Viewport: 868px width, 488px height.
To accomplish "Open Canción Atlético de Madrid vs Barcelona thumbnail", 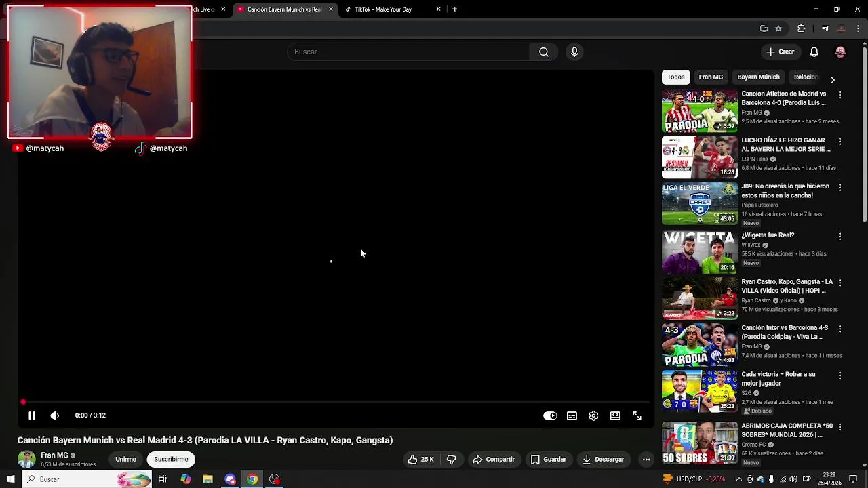I will [699, 111].
